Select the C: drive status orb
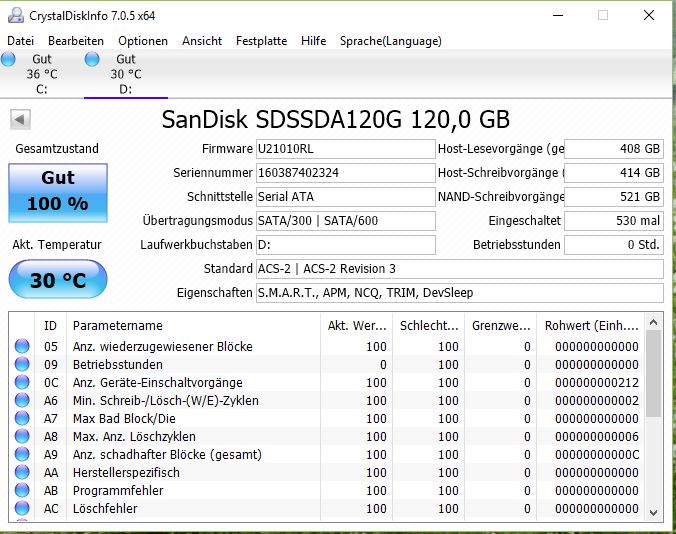This screenshot has width=676, height=534. click(8, 59)
